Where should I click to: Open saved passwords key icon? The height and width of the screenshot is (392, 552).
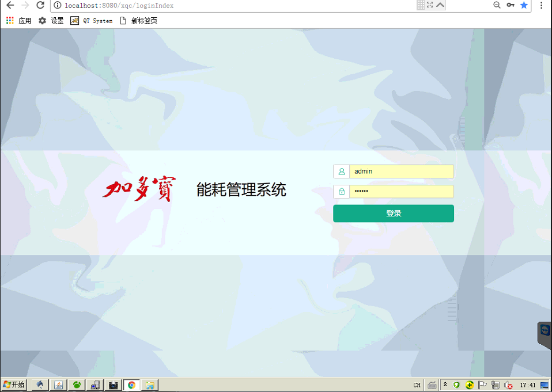click(x=511, y=5)
